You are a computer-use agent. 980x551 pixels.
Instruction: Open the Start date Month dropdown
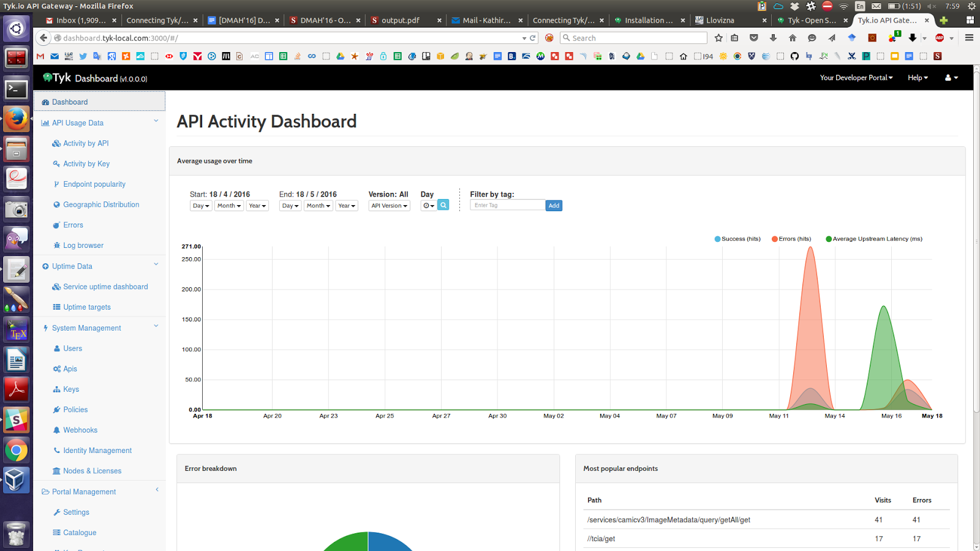click(229, 206)
